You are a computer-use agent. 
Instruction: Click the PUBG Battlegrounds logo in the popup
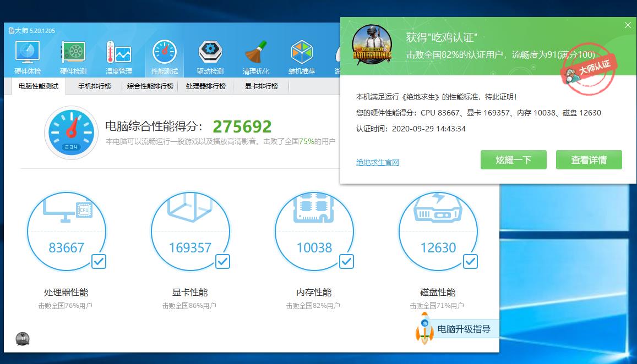click(x=372, y=45)
